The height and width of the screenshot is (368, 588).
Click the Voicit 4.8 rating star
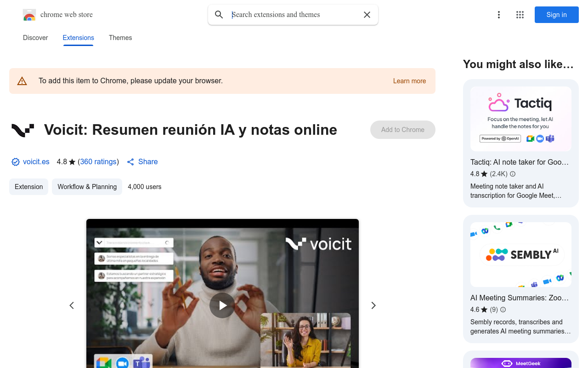pyautogui.click(x=72, y=162)
